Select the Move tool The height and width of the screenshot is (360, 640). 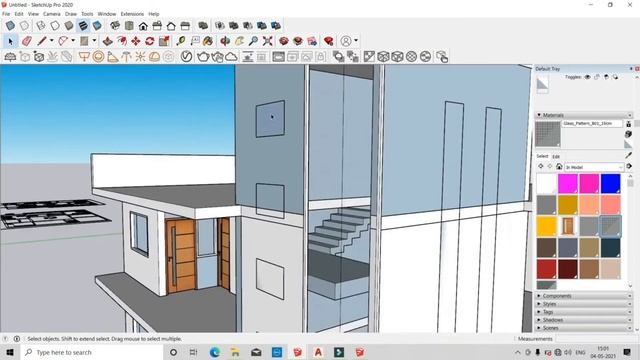tap(136, 41)
